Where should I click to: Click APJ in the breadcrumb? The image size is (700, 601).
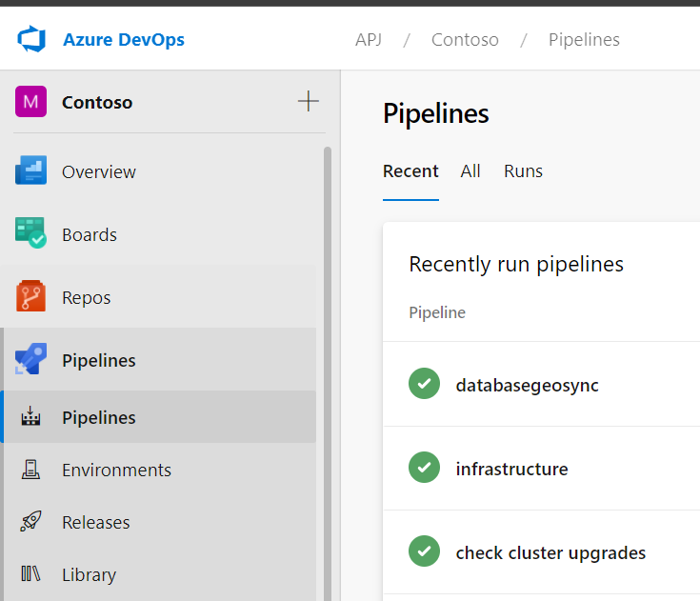click(369, 40)
